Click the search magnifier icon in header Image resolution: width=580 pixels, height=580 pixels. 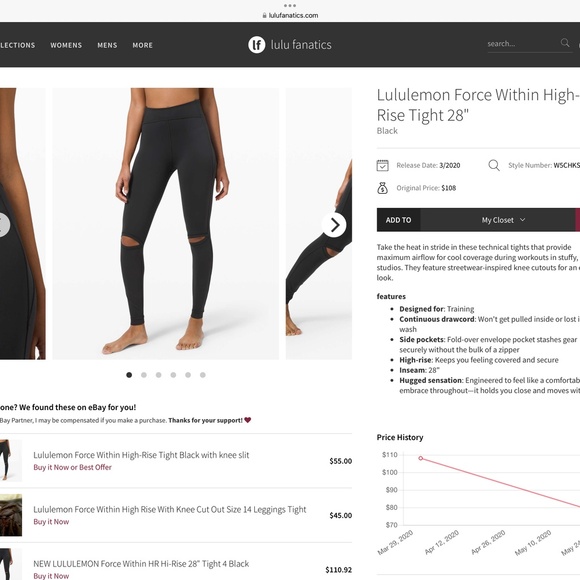(x=564, y=43)
